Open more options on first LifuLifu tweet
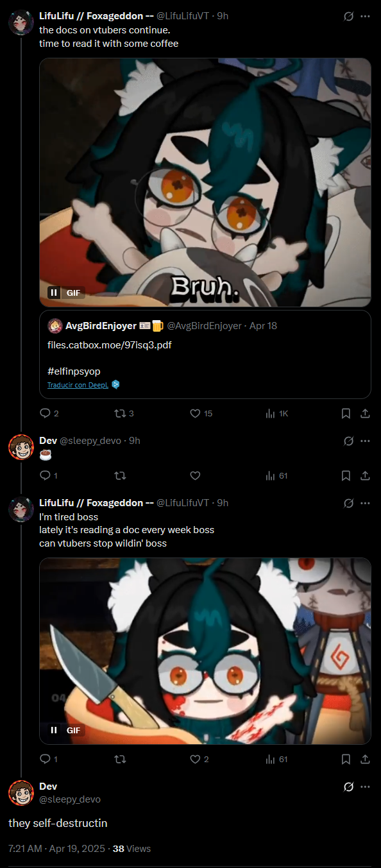Viewport: 381px width, 868px height. [x=365, y=16]
